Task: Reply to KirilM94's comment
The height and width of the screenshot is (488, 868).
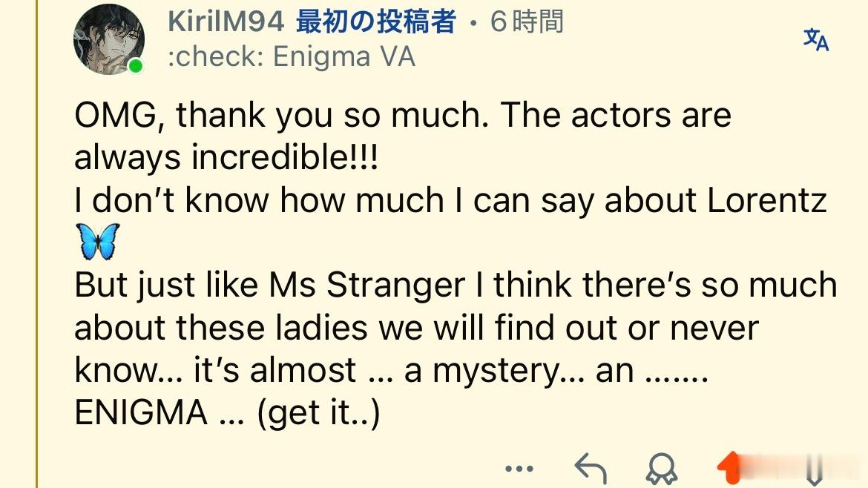Action: click(x=591, y=468)
